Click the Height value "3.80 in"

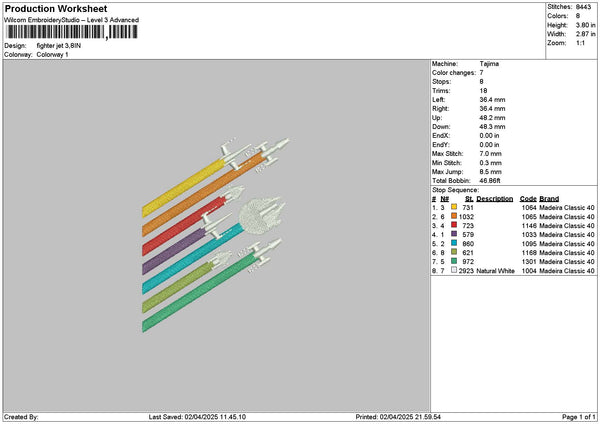pos(585,25)
